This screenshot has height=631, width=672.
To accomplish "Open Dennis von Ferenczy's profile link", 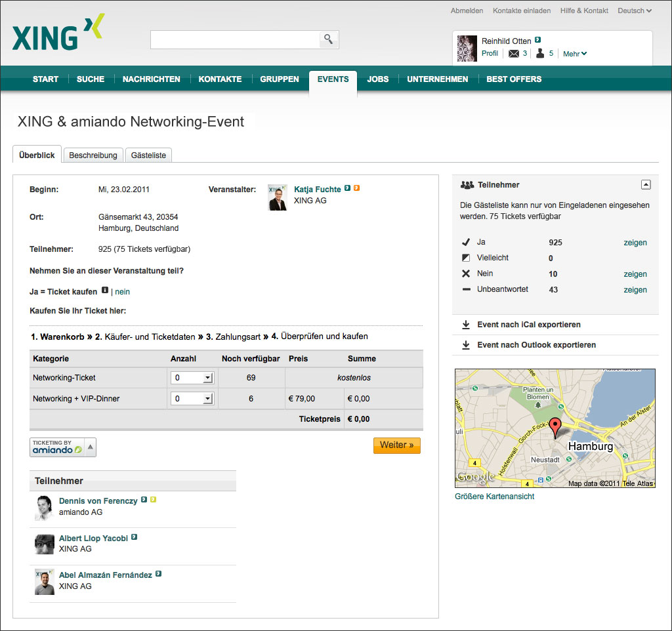I will tap(98, 500).
